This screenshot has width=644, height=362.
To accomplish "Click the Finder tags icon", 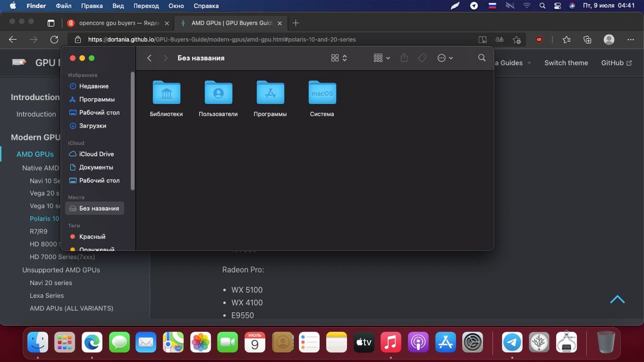I will (422, 58).
